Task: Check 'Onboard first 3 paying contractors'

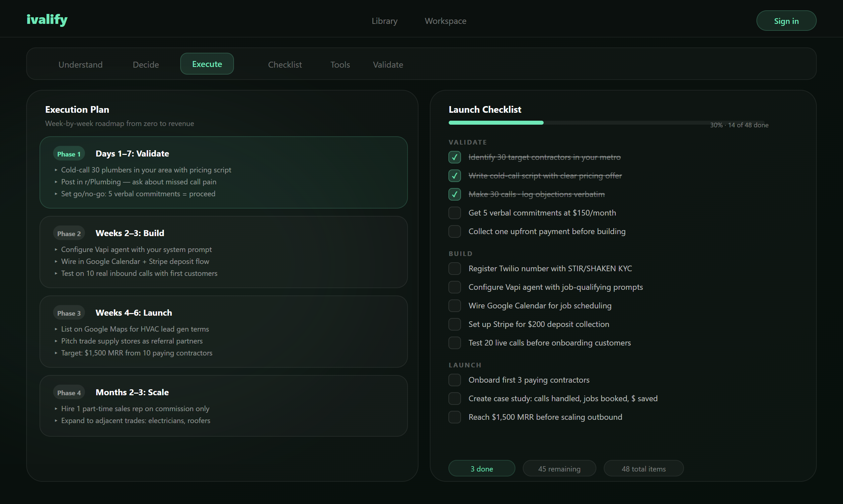Action: click(x=454, y=380)
